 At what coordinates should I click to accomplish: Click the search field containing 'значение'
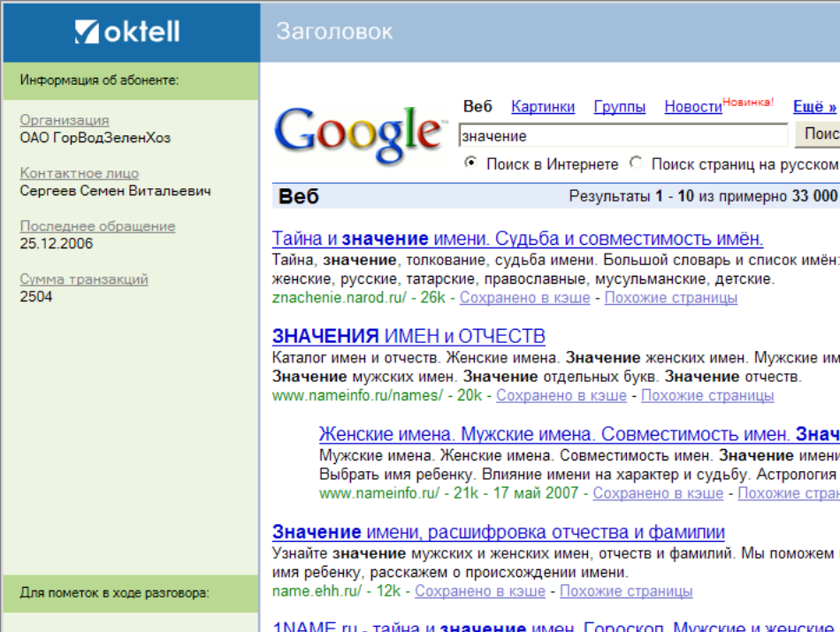622,135
